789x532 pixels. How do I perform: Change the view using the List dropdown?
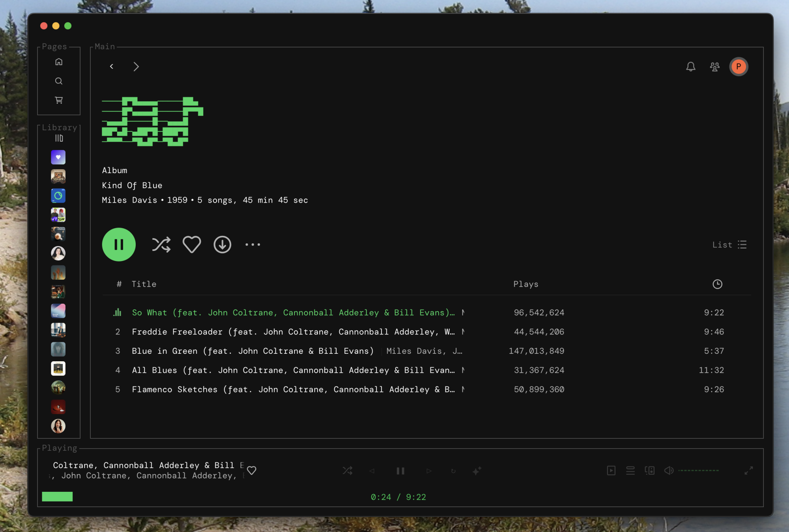point(730,245)
